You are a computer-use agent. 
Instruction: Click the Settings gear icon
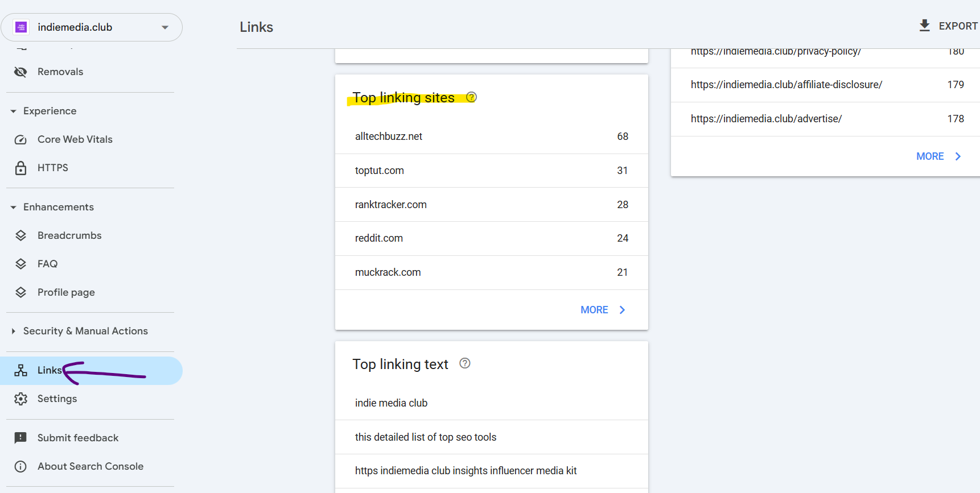click(20, 399)
